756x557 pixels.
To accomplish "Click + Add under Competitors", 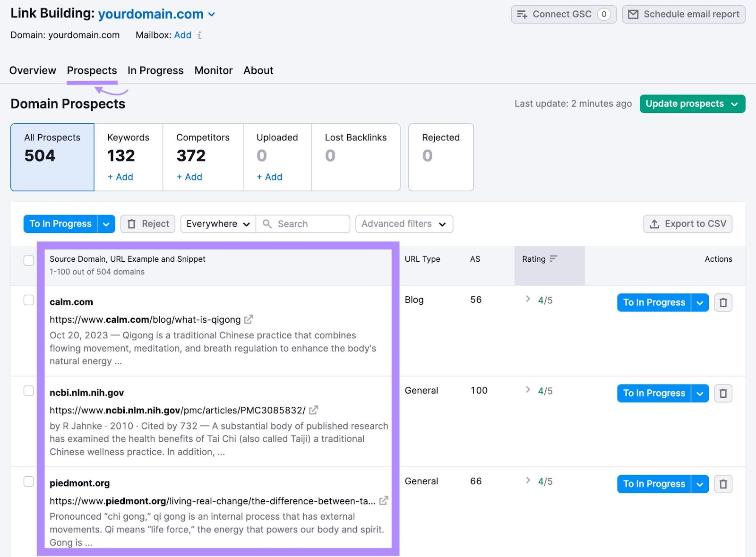I will pos(189,177).
